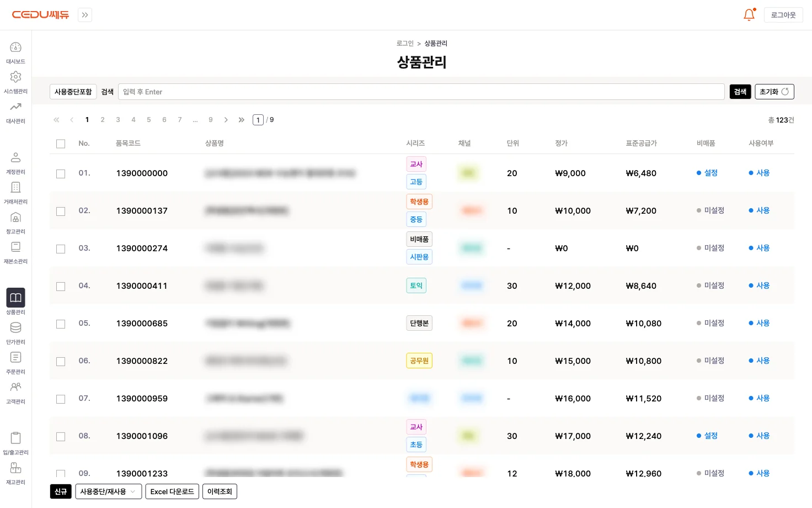Click 설정 status in row 1390000000

click(707, 173)
